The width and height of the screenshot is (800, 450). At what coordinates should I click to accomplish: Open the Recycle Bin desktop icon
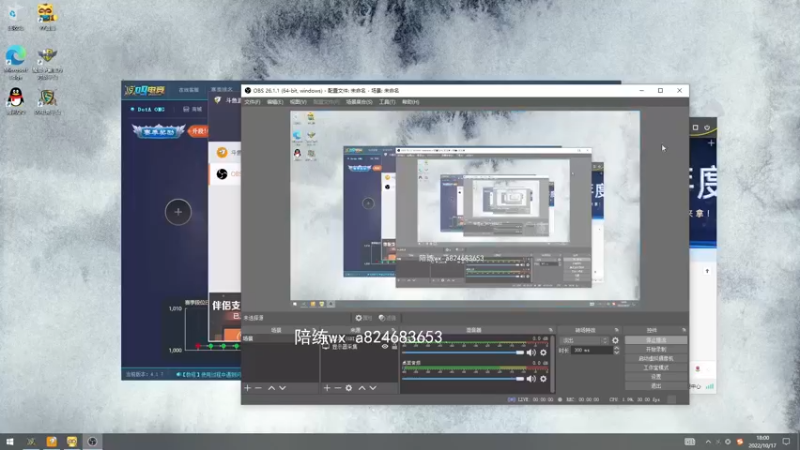click(x=15, y=17)
